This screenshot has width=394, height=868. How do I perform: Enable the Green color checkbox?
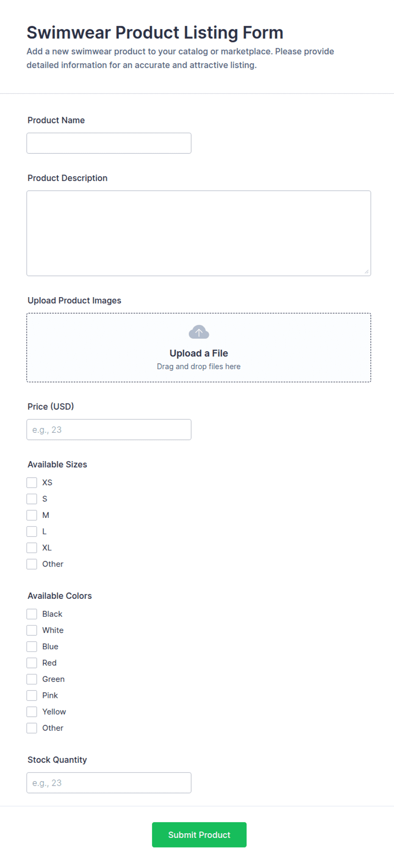[32, 679]
